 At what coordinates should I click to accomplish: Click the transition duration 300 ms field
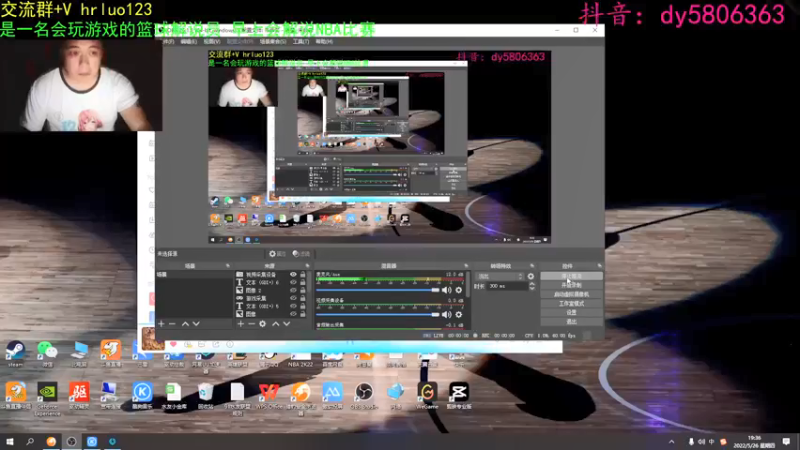507,286
